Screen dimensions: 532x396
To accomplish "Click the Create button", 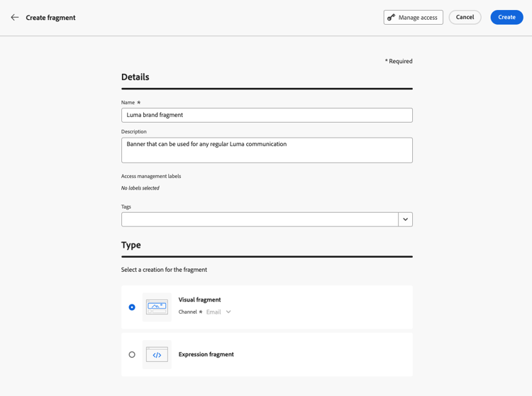I will (506, 17).
